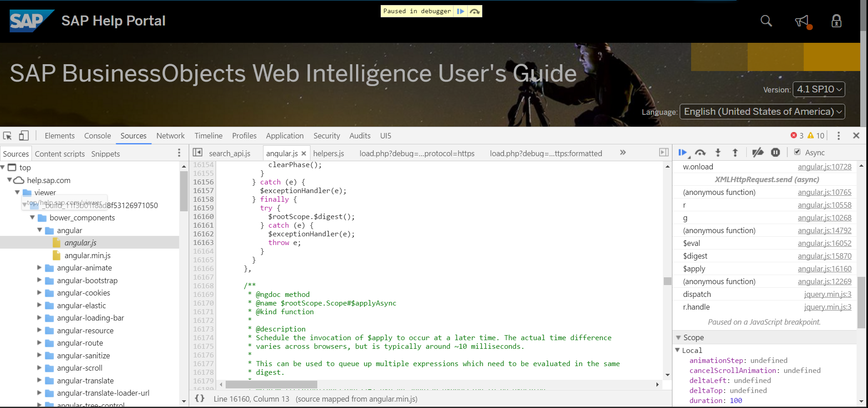Select the $eval call stack frame
This screenshot has width=868, height=408.
[x=765, y=243]
